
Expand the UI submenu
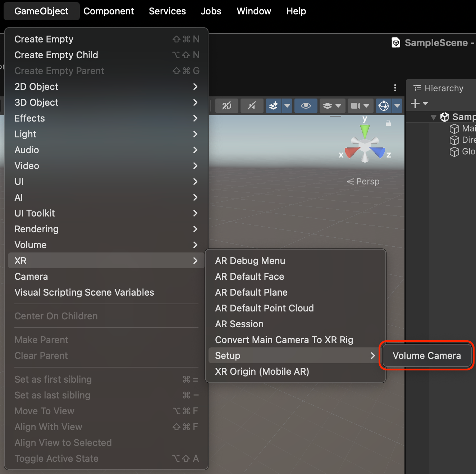coord(106,182)
